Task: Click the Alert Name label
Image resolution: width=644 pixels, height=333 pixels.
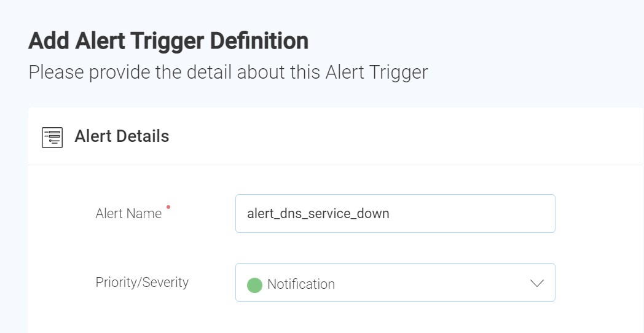Action: pos(128,214)
